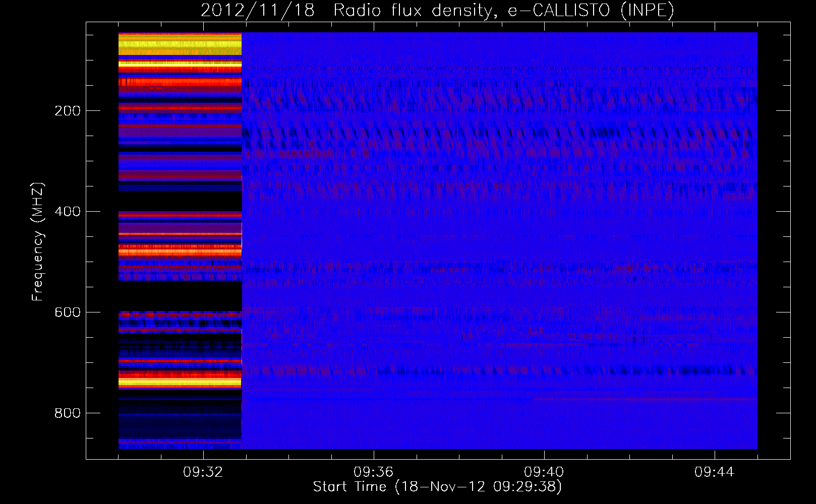Image resolution: width=816 pixels, height=504 pixels.
Task: Select the 'Frequency (MHZ)' y-axis label
Action: click(x=37, y=242)
